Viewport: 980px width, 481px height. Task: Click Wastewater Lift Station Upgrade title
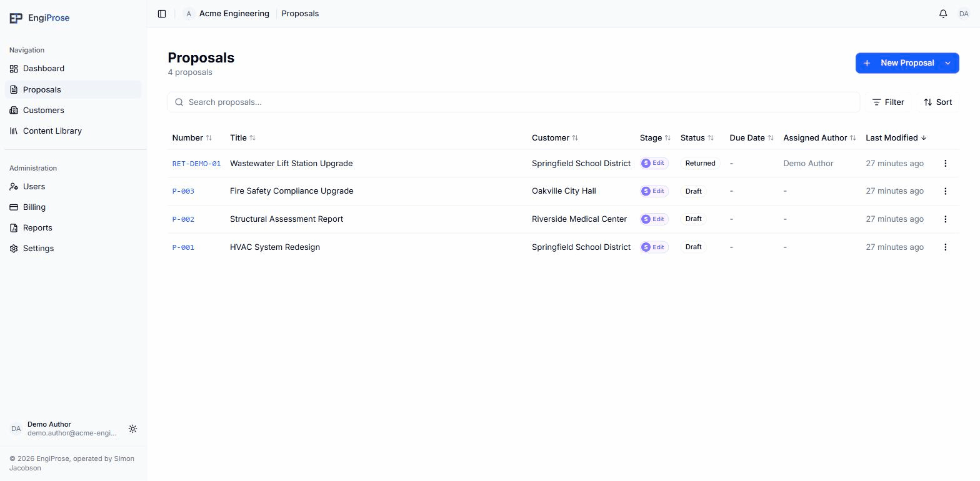[291, 164]
